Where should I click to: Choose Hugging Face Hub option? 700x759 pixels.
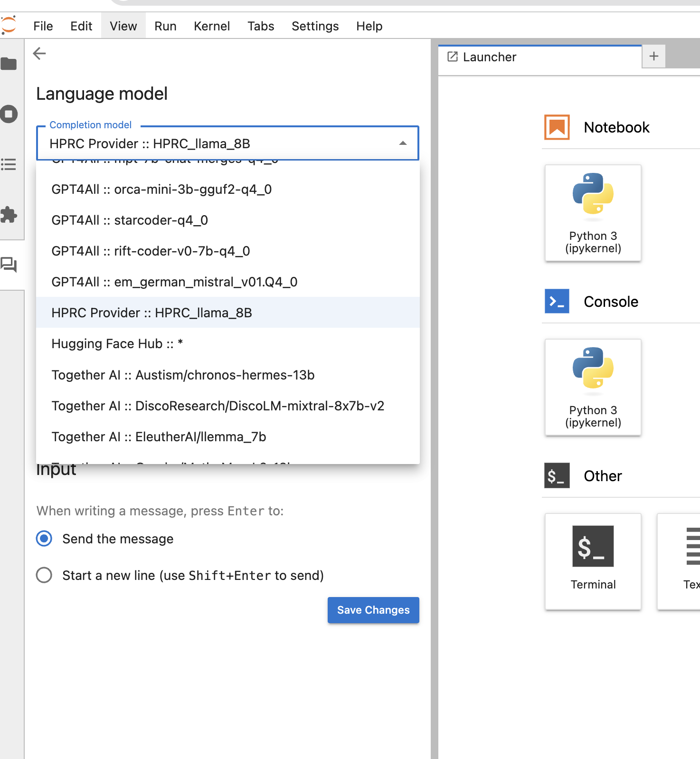(x=228, y=343)
